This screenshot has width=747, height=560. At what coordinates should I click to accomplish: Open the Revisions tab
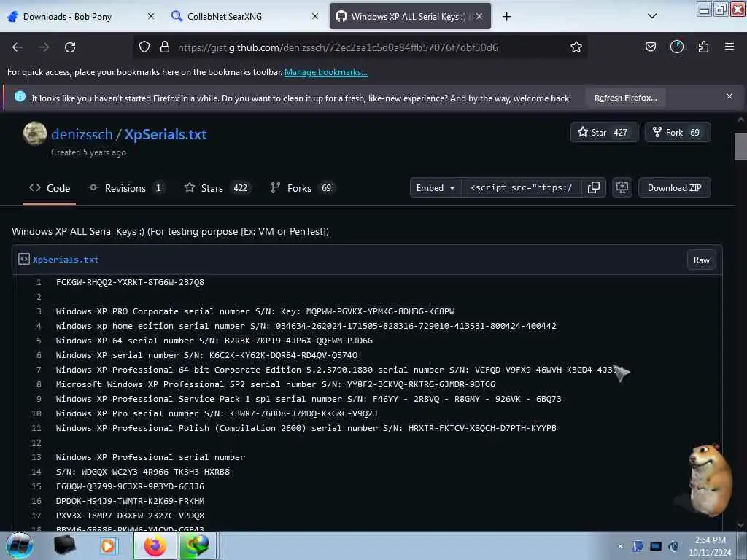click(x=126, y=188)
